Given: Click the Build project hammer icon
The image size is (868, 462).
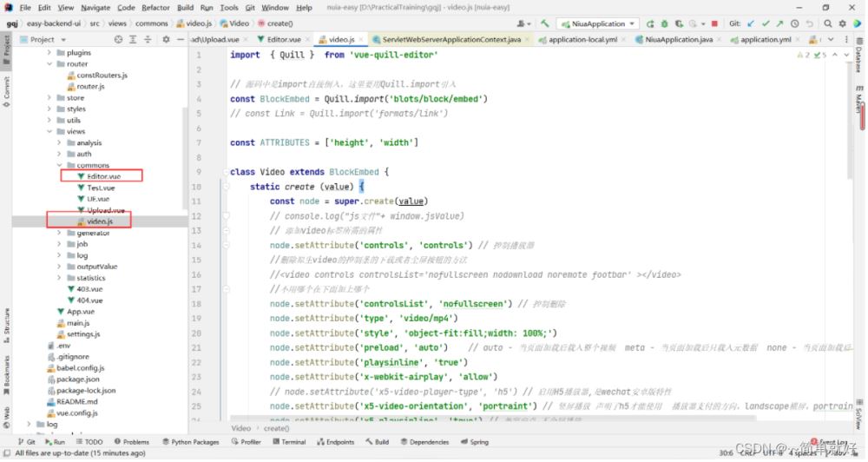Looking at the screenshot, I should click(544, 23).
